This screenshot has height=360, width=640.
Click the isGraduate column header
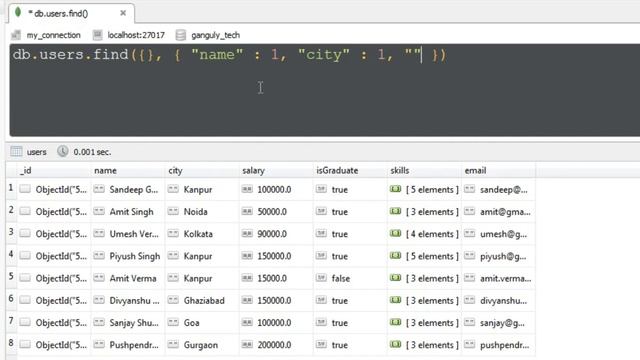click(350, 171)
